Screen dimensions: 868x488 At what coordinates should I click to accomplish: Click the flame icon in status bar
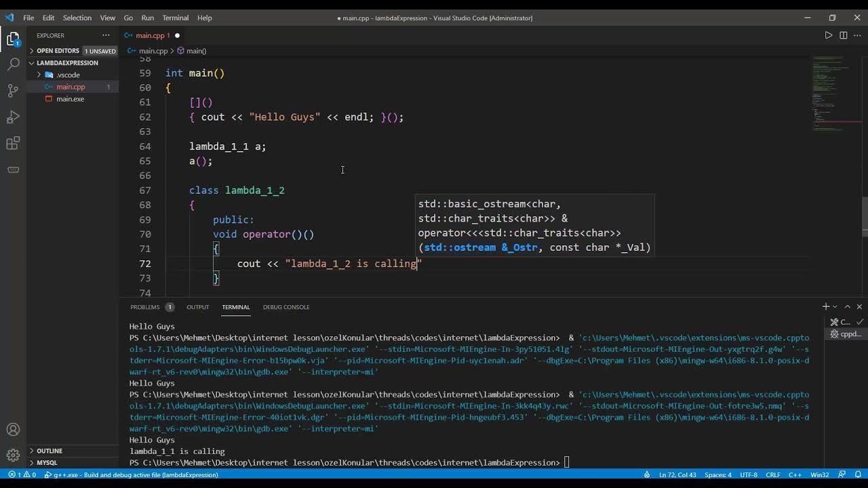pyautogui.click(x=647, y=475)
